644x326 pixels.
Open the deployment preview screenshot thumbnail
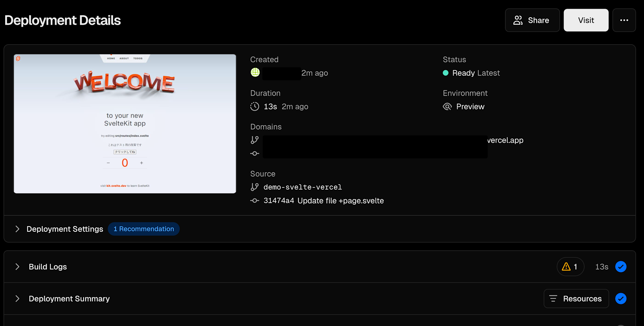click(125, 124)
